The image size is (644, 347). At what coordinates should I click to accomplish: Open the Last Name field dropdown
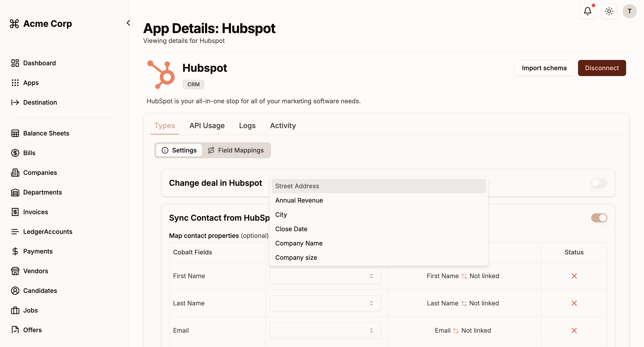pyautogui.click(x=325, y=303)
